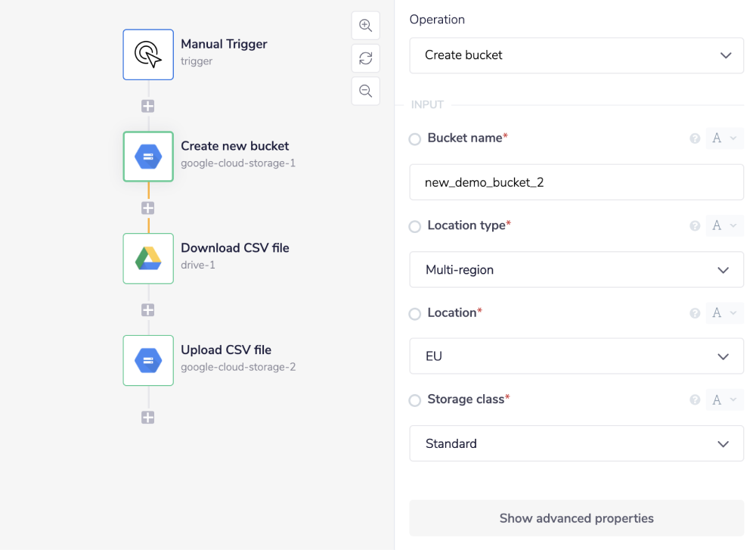Toggle the Location type radio button
The image size is (756, 550).
(x=415, y=226)
